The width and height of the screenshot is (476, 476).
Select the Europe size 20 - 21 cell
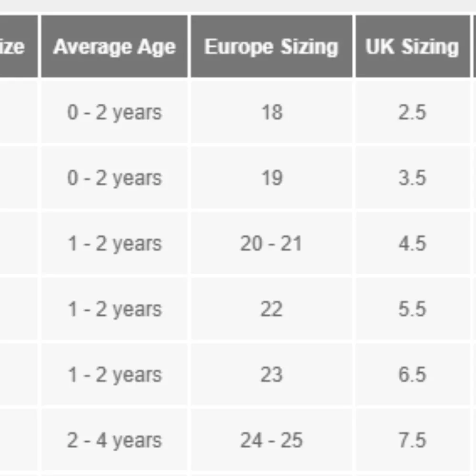271,244
